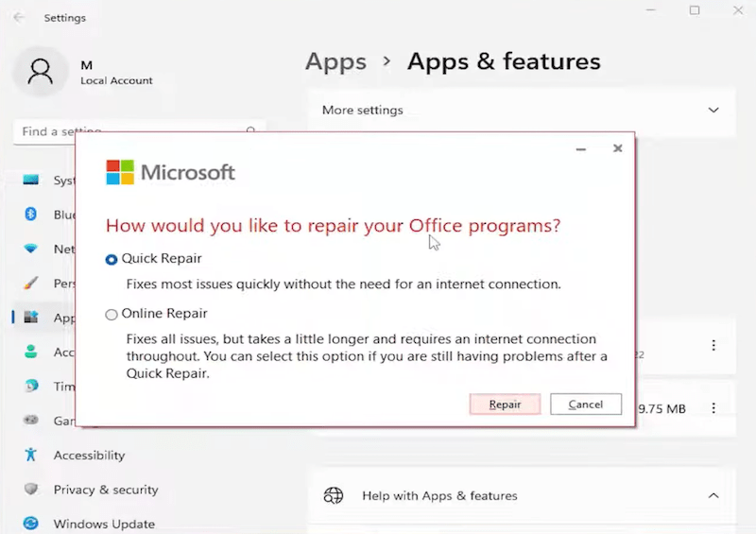Click the Apps & features heading

pos(504,61)
